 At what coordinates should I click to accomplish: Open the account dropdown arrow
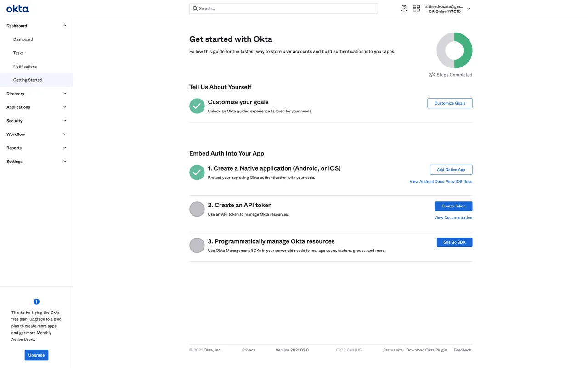(469, 9)
